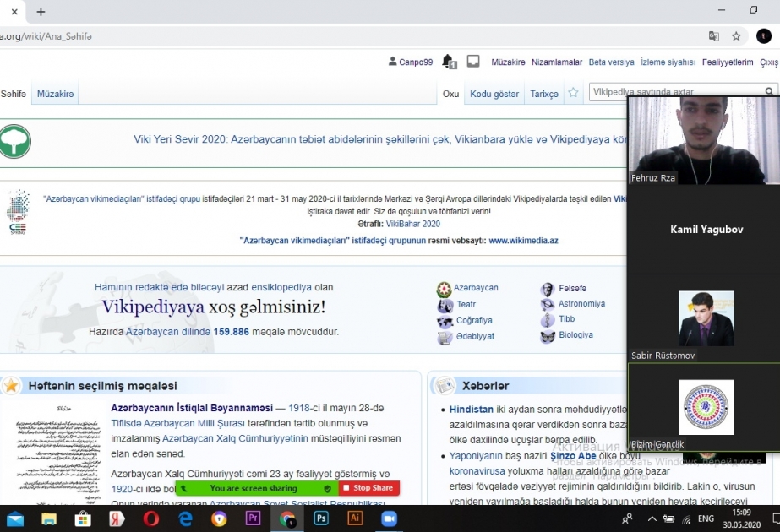Open Microsoft Edge from taskbar
Viewport: 780px width, 532px height.
pos(186,519)
